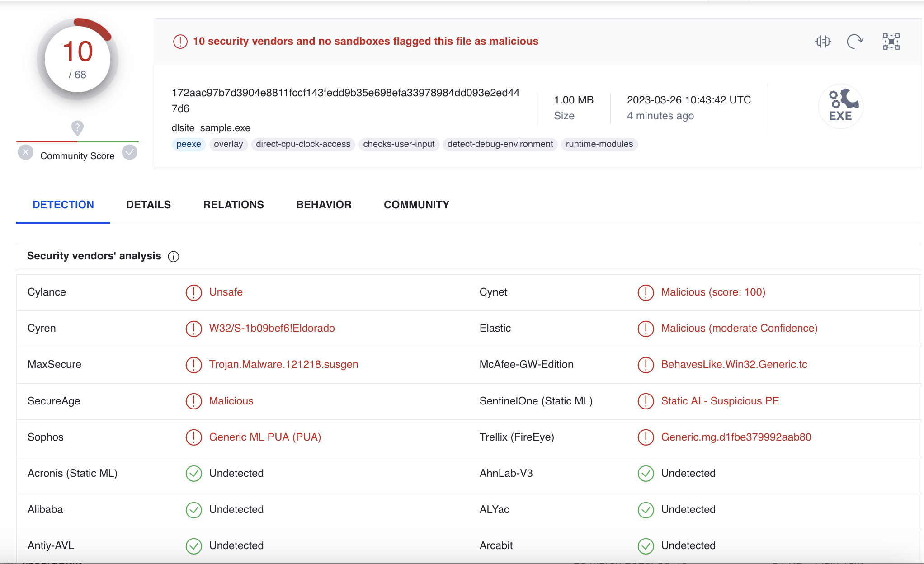Click the 4 minutes ago text
The image size is (924, 564).
click(x=660, y=116)
